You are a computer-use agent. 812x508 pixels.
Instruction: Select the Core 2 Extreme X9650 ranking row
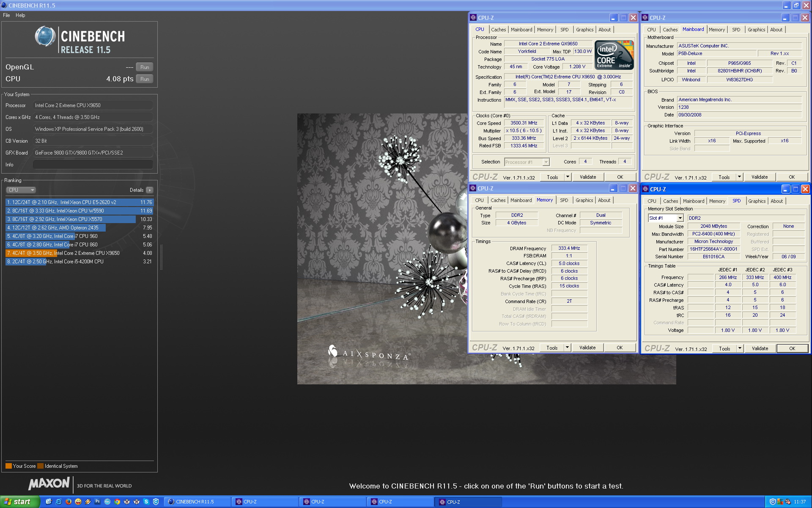click(80, 253)
